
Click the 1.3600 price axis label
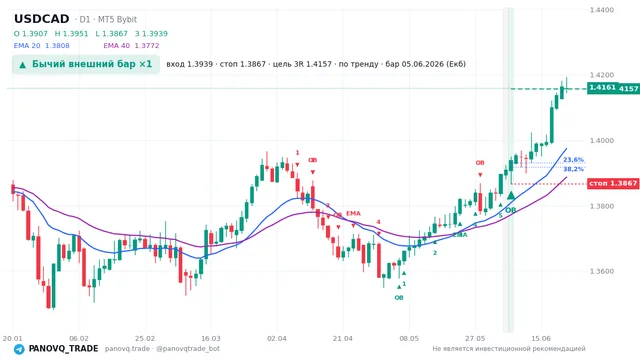(602, 271)
